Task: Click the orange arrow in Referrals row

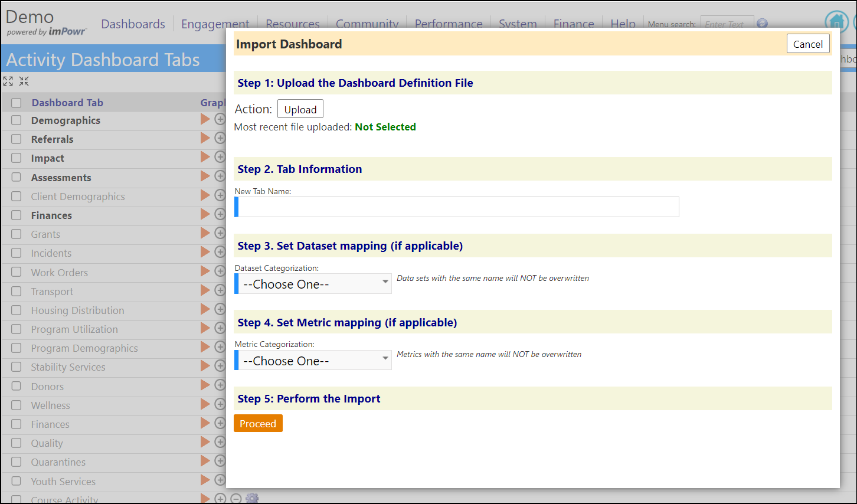Action: pos(205,138)
